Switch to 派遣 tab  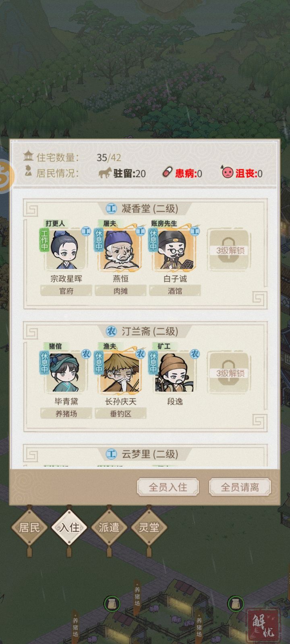pos(109,527)
